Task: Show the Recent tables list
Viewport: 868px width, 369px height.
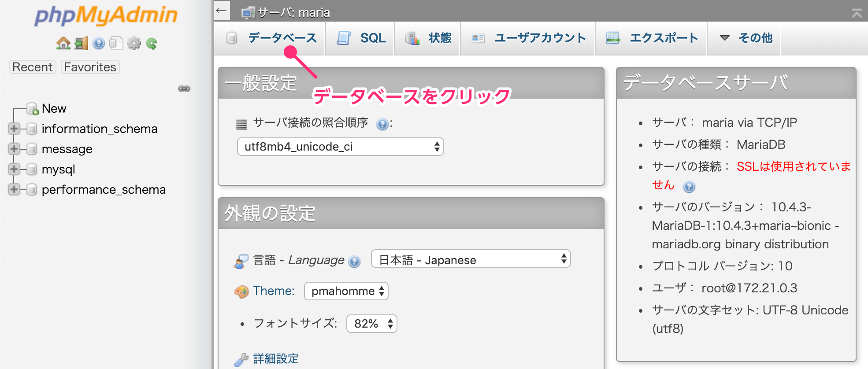Action: tap(33, 67)
